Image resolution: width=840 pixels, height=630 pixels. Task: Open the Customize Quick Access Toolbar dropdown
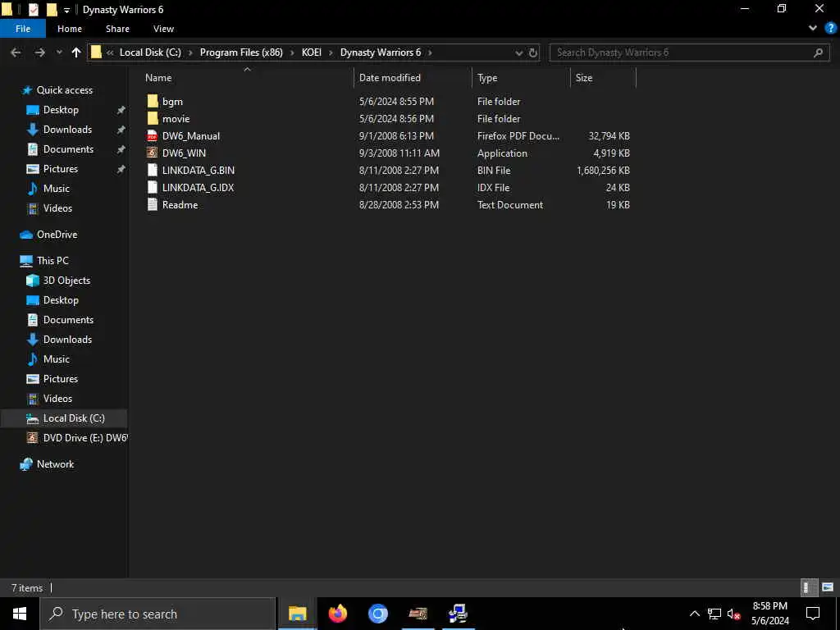coord(66,10)
